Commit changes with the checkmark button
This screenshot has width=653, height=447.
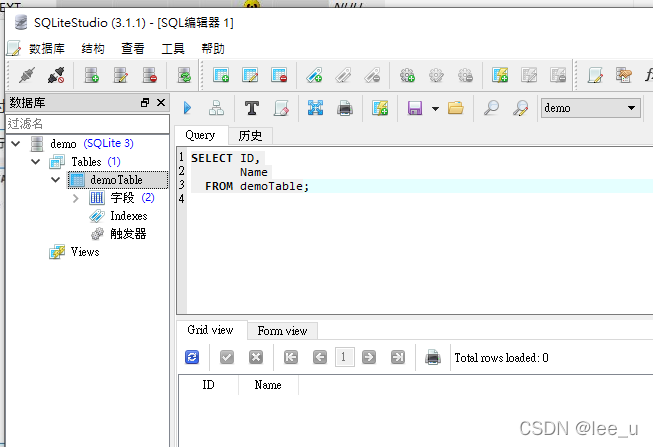227,357
